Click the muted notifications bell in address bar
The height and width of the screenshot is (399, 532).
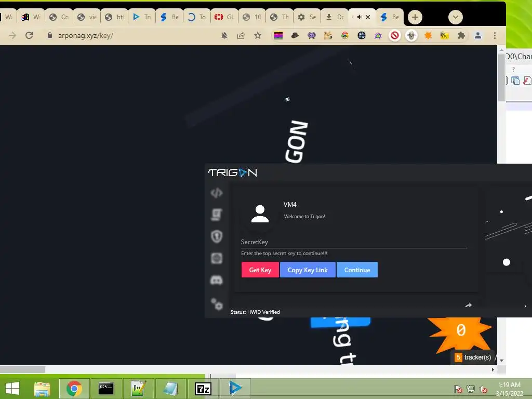(x=224, y=35)
